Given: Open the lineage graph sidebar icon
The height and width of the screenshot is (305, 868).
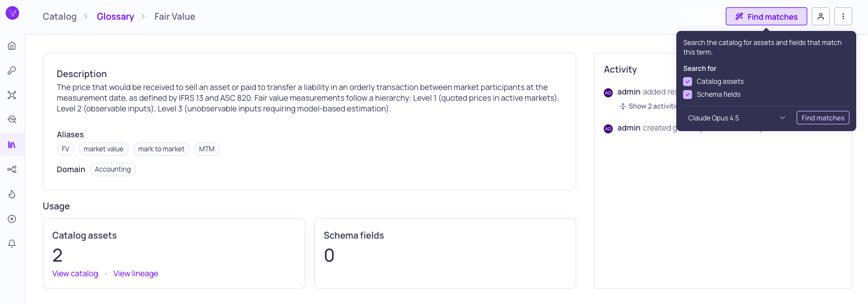Looking at the screenshot, I should [x=12, y=169].
